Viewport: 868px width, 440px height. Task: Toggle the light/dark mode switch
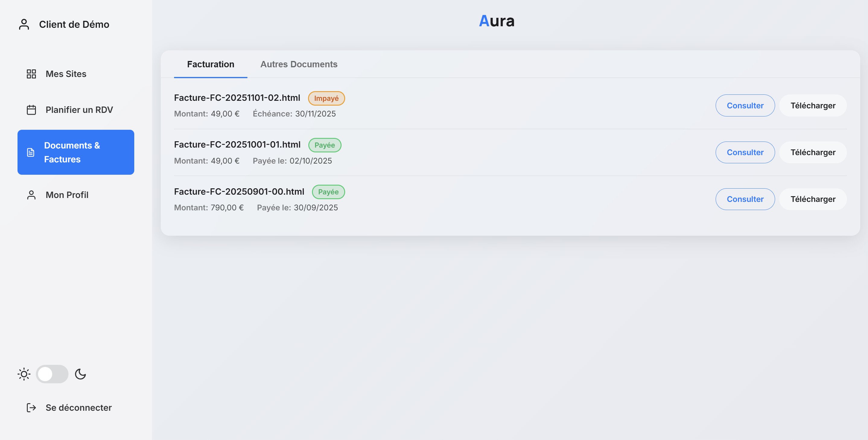tap(52, 374)
